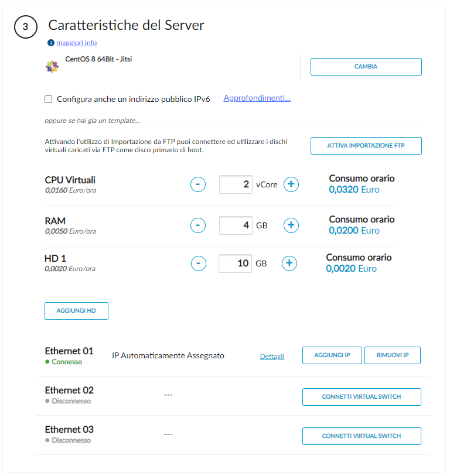Viewport: 450px width, 476px height.
Task: Click the blue info icon
Action: (51, 43)
